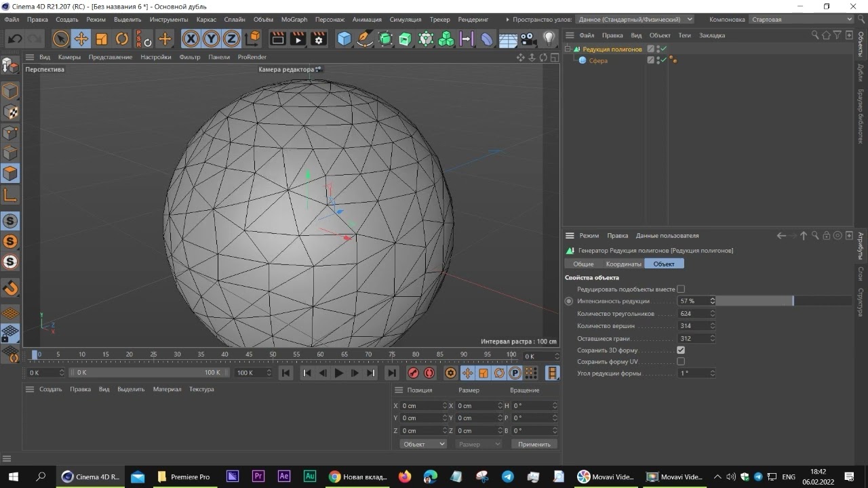Click Render View clapperboard icon

277,39
